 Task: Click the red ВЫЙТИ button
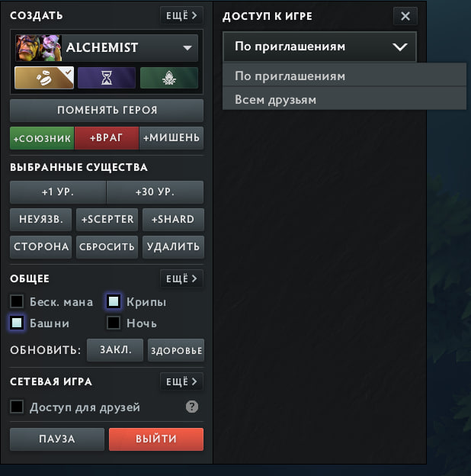[x=156, y=439]
